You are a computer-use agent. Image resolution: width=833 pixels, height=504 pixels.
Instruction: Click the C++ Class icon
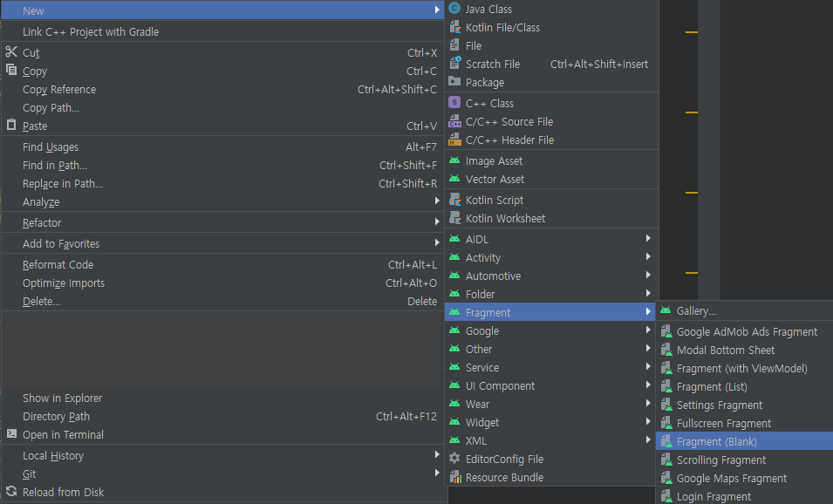click(x=454, y=102)
